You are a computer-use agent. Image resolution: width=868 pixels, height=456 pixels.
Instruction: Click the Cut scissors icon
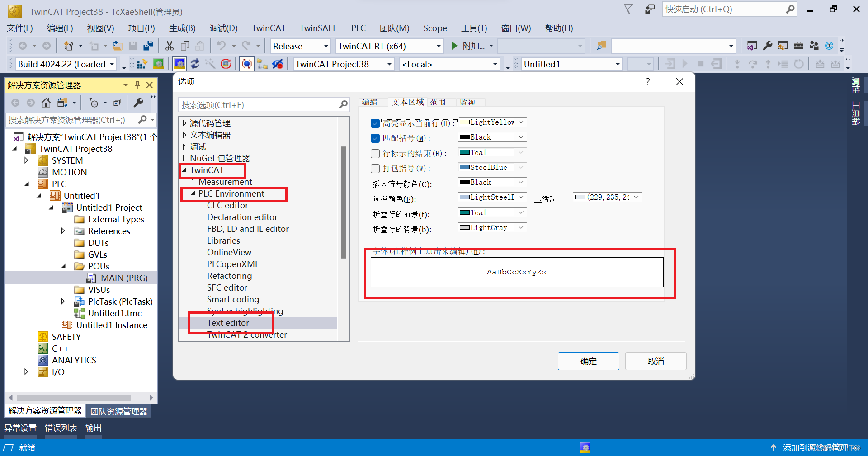pos(170,46)
